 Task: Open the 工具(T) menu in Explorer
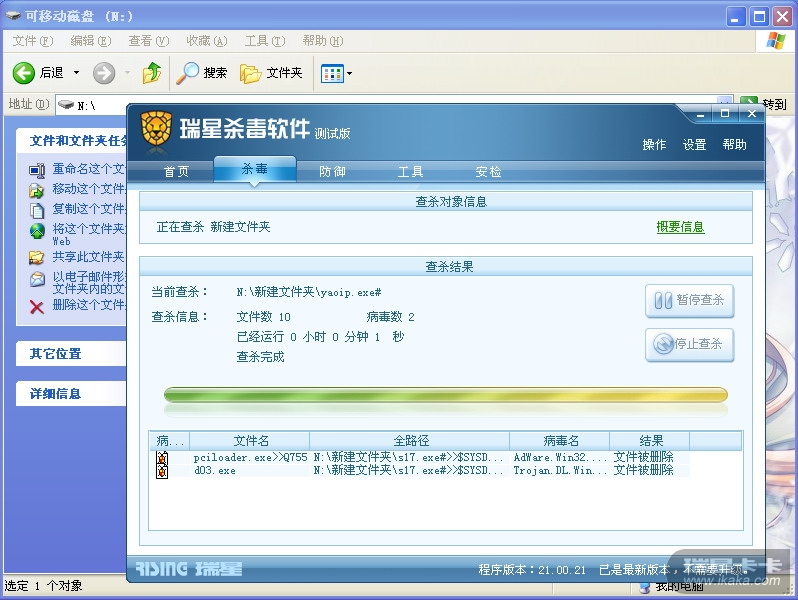(265, 41)
